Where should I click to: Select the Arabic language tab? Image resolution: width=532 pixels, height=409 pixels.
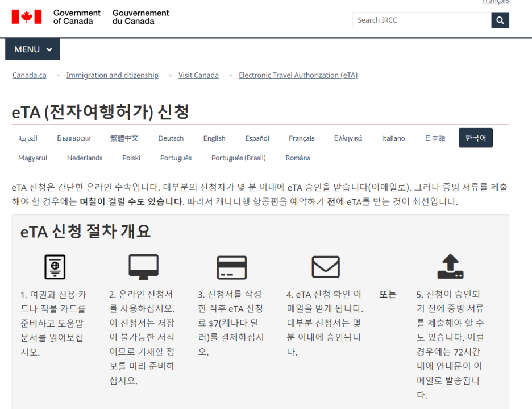click(x=28, y=138)
